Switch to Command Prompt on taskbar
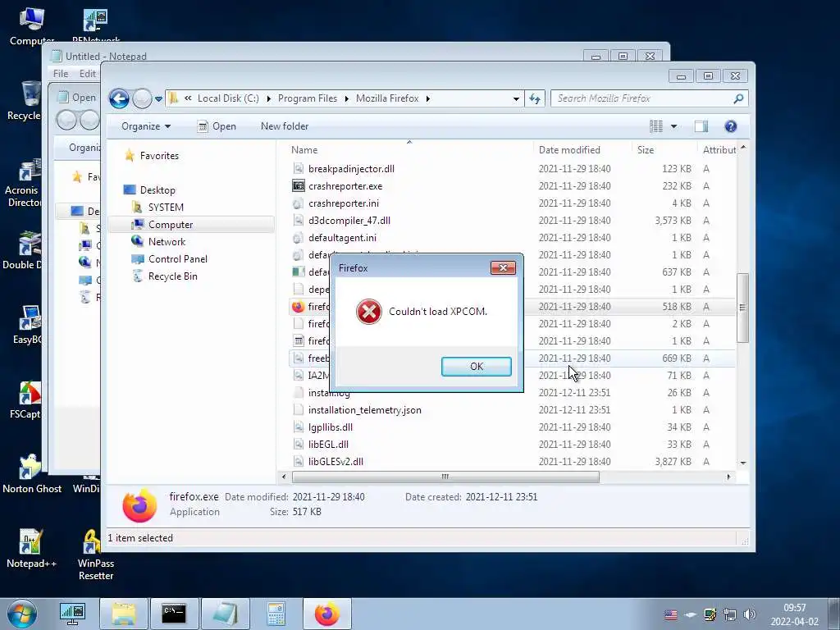Image resolution: width=840 pixels, height=630 pixels. coord(174,614)
